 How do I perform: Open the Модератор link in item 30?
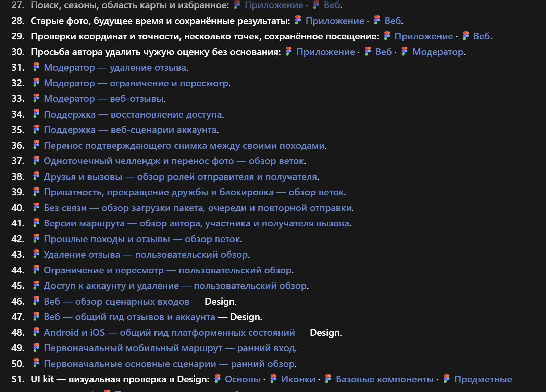pos(438,52)
